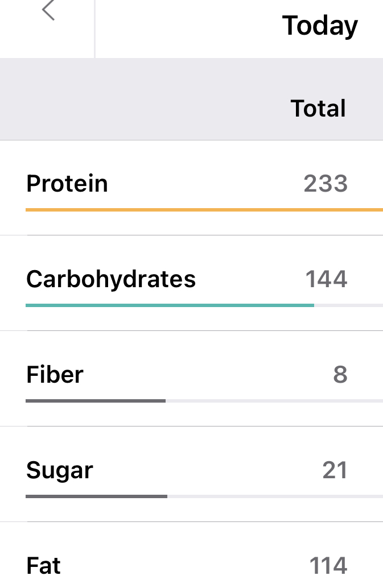Open the Carbohydrates row
This screenshot has height=588, width=383.
click(191, 283)
